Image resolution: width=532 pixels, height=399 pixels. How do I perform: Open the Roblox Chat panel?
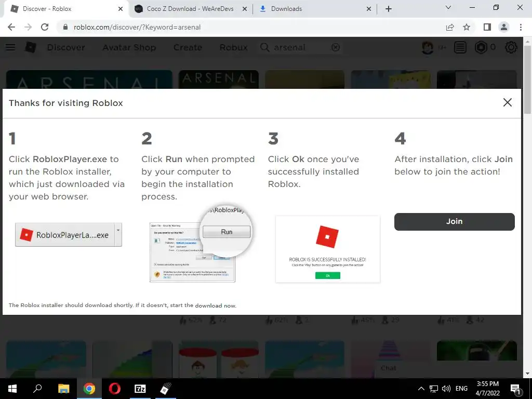[x=389, y=368]
